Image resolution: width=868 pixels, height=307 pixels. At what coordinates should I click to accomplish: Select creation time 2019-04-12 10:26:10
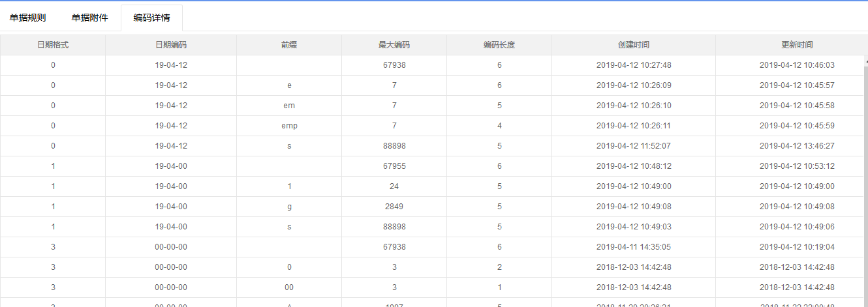(634, 106)
